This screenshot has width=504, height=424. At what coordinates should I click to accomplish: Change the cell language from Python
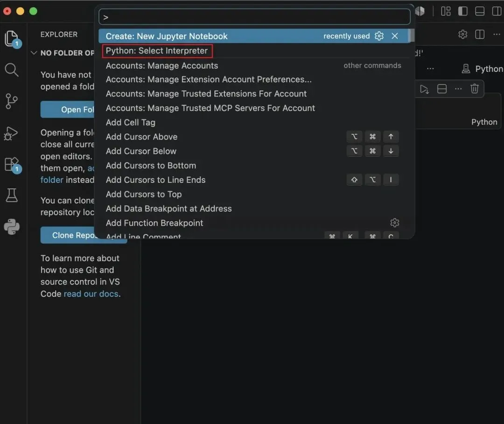(x=484, y=122)
